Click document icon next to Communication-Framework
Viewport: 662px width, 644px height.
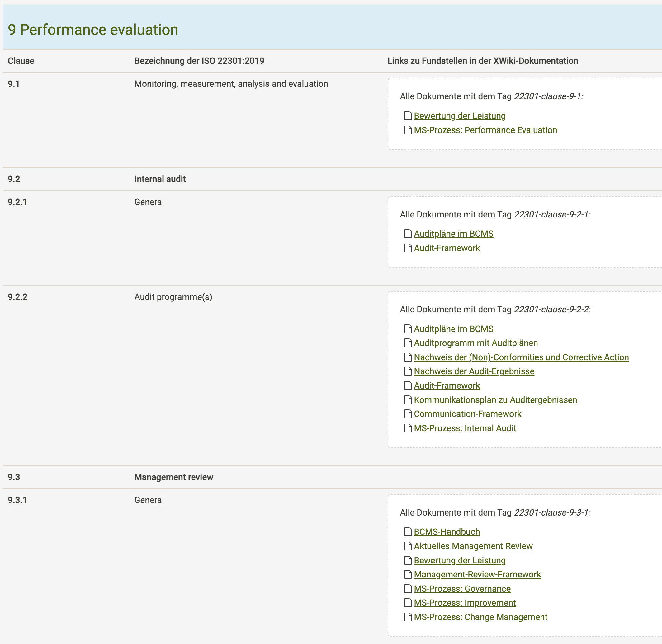click(408, 414)
